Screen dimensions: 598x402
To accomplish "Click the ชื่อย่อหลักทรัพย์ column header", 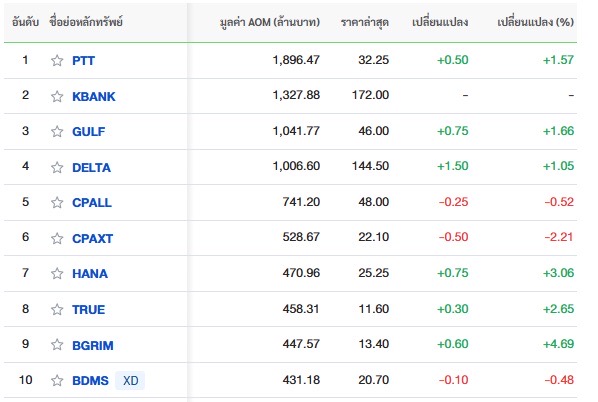I will 86,22.
